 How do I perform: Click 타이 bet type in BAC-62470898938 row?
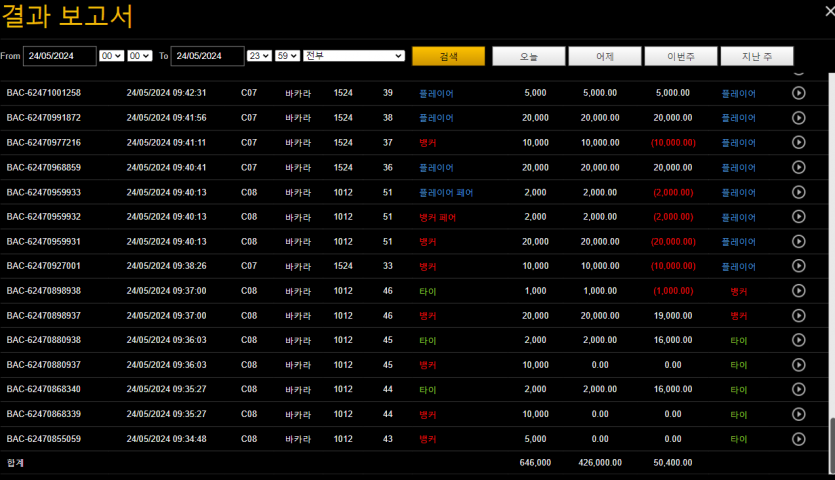(x=428, y=291)
